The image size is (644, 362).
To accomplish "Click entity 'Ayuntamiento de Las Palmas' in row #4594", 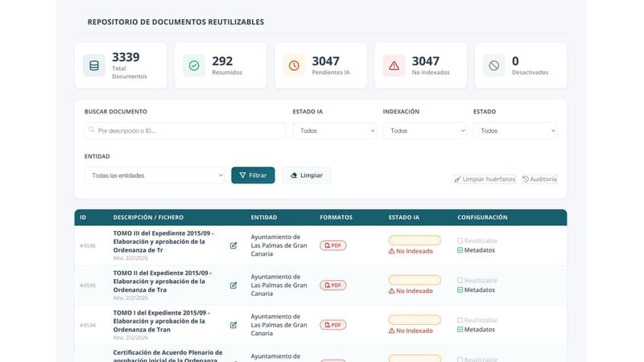I will click(x=279, y=325).
